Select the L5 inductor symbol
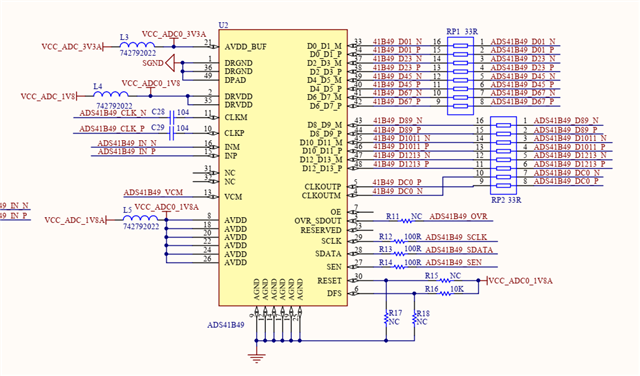640x376 pixels. pos(140,218)
